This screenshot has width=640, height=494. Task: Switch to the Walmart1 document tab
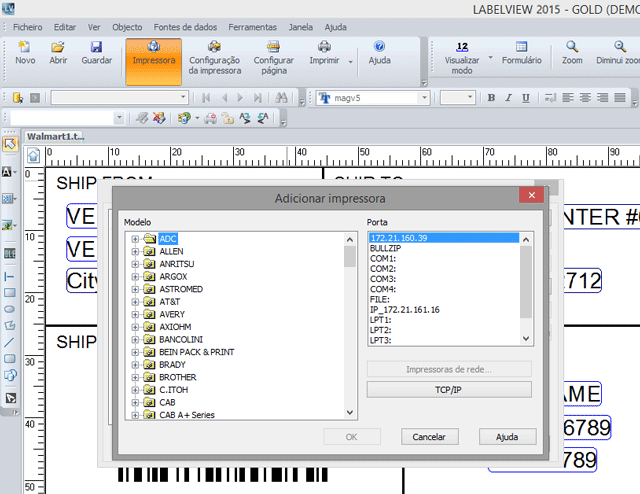(55, 136)
